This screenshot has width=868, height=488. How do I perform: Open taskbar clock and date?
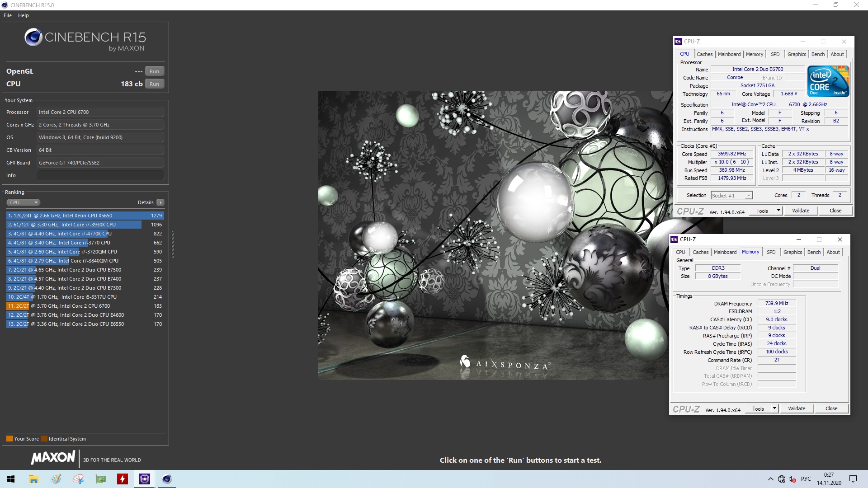(829, 479)
